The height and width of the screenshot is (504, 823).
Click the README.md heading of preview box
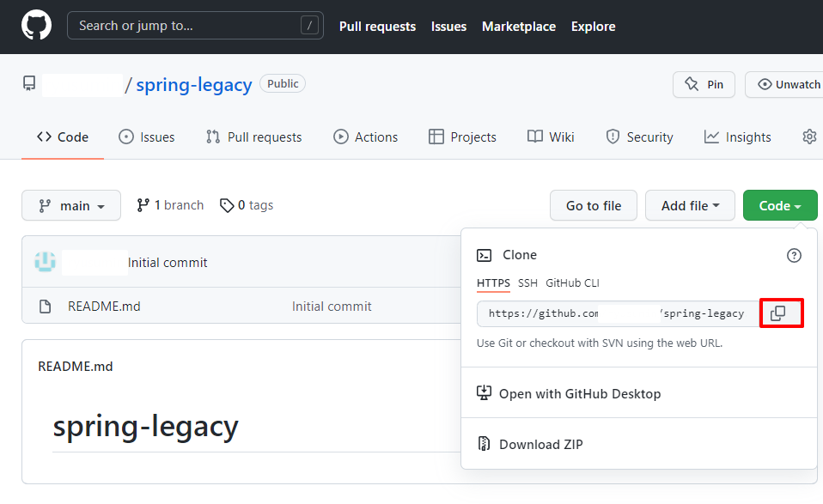(75, 366)
